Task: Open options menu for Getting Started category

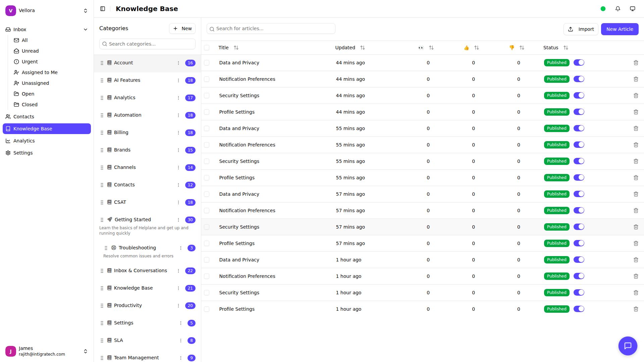Action: click(x=178, y=220)
